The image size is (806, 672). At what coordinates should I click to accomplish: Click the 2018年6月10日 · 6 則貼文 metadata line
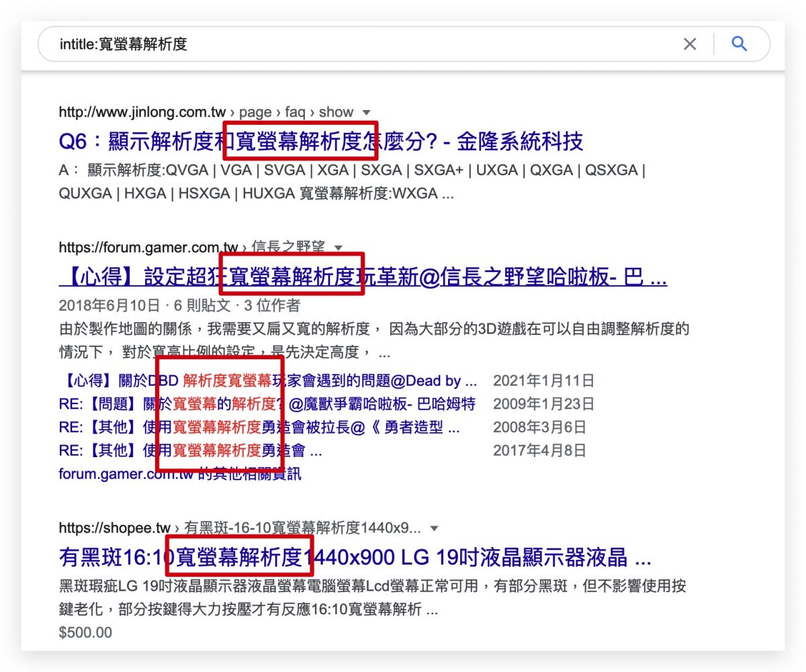[179, 306]
